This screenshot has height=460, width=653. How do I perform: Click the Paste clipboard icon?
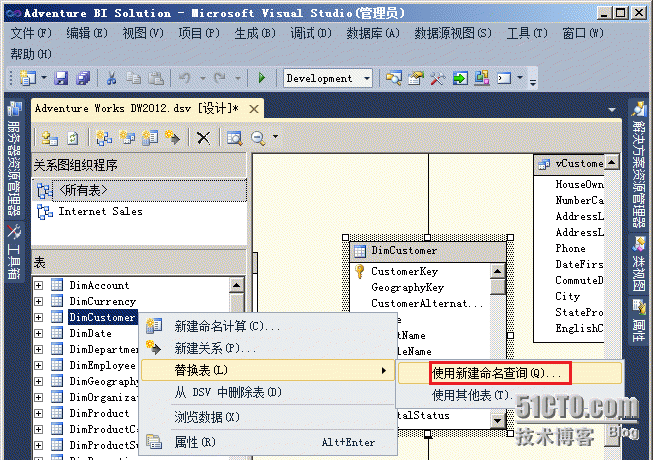point(156,78)
